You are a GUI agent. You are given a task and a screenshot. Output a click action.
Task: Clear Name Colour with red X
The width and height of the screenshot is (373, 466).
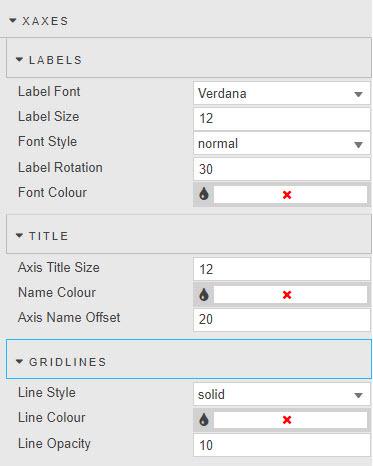tap(287, 295)
